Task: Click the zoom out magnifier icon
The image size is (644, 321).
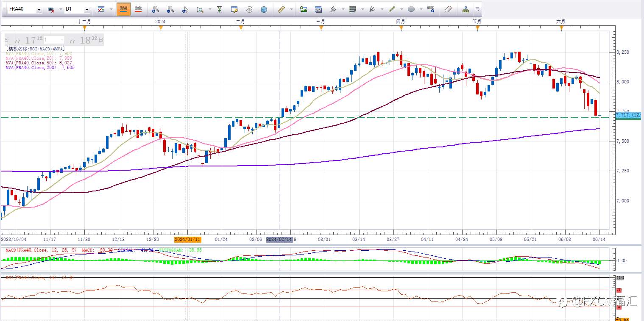Action: (x=170, y=9)
